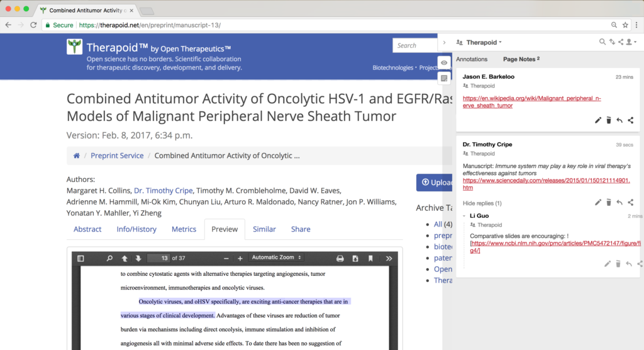Select the All (4) archive tag
The image size is (644, 350).
point(443,224)
